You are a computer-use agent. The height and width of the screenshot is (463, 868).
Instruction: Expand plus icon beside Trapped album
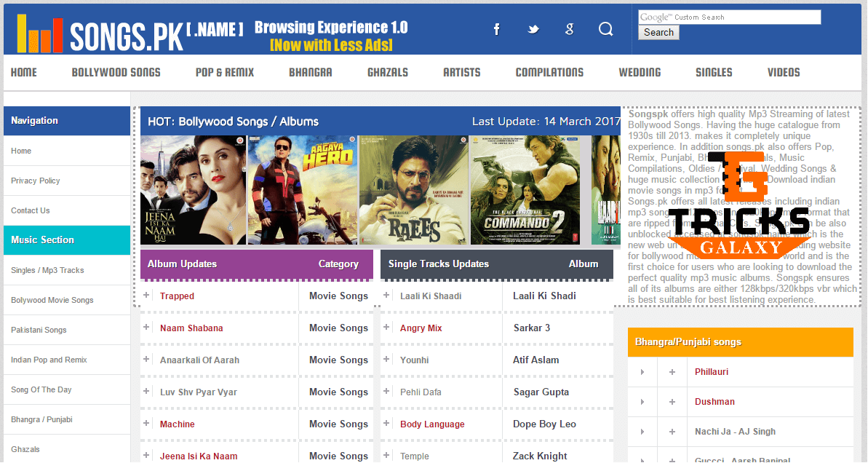146,295
